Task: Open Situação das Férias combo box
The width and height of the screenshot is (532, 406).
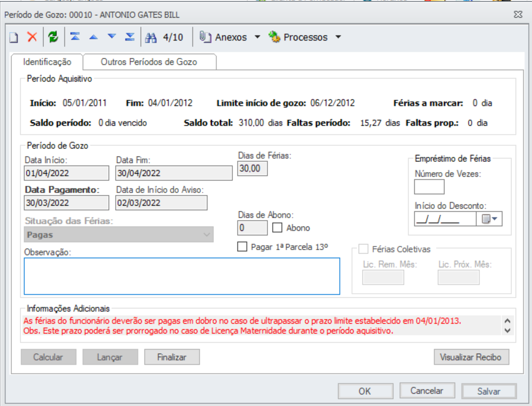Action: pyautogui.click(x=119, y=234)
